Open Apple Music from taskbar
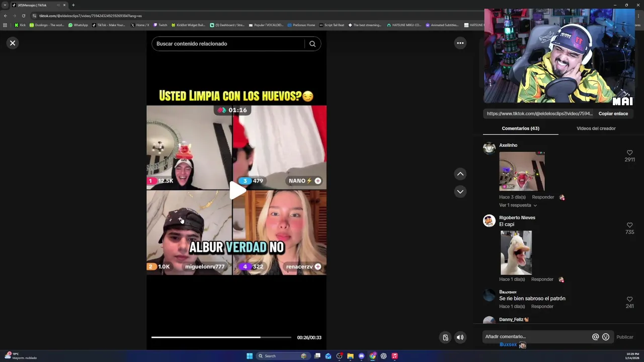The width and height of the screenshot is (644, 362). point(394,356)
